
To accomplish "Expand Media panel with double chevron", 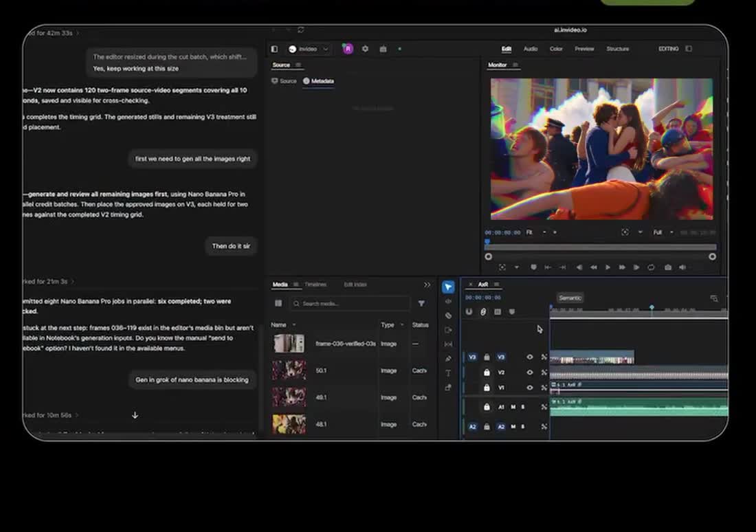I will 427,285.
